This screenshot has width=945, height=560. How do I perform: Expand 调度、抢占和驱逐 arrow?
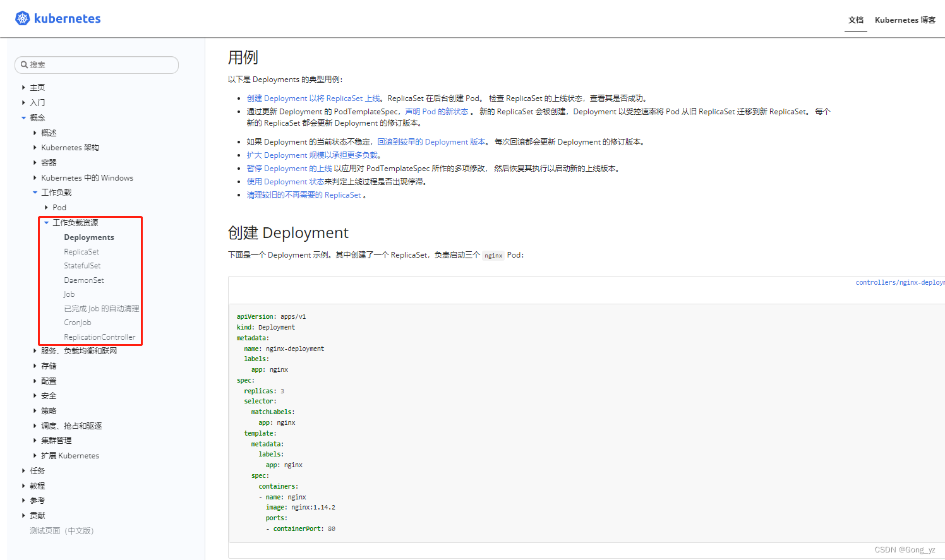click(35, 426)
